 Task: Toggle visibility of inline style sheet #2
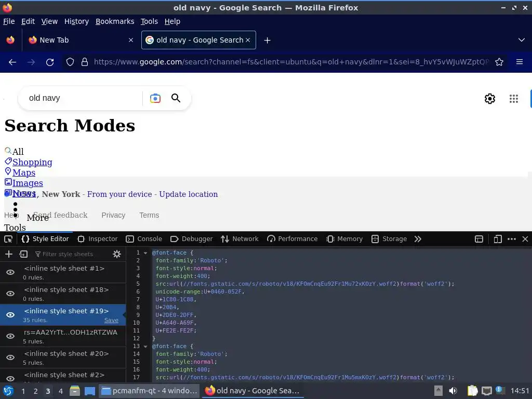[10, 378]
